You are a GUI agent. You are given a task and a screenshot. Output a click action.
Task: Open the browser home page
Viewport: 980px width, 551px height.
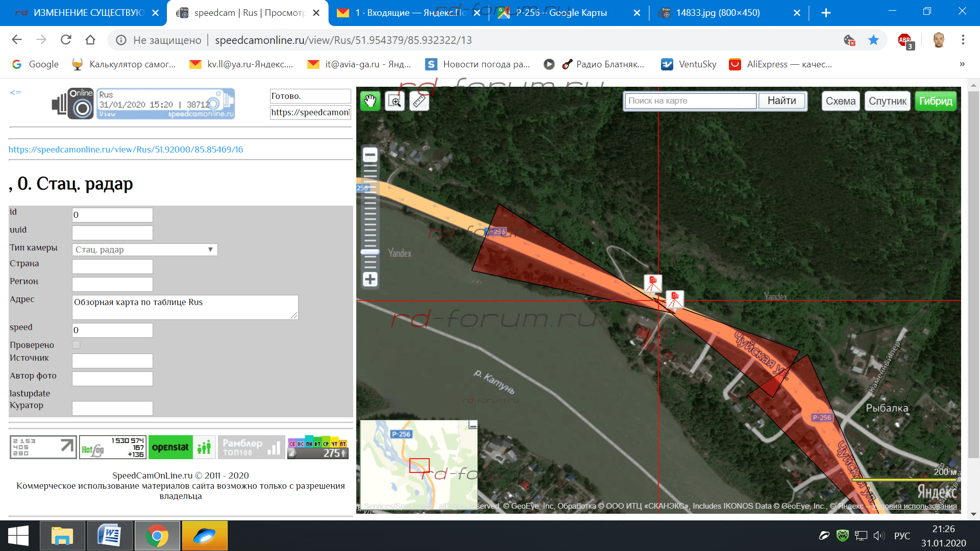point(90,40)
